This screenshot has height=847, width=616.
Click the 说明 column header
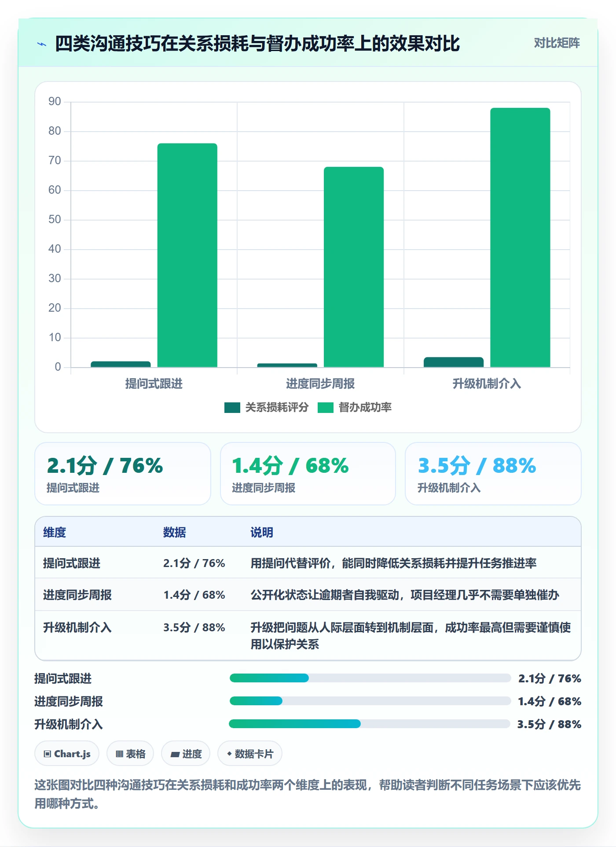(x=262, y=532)
